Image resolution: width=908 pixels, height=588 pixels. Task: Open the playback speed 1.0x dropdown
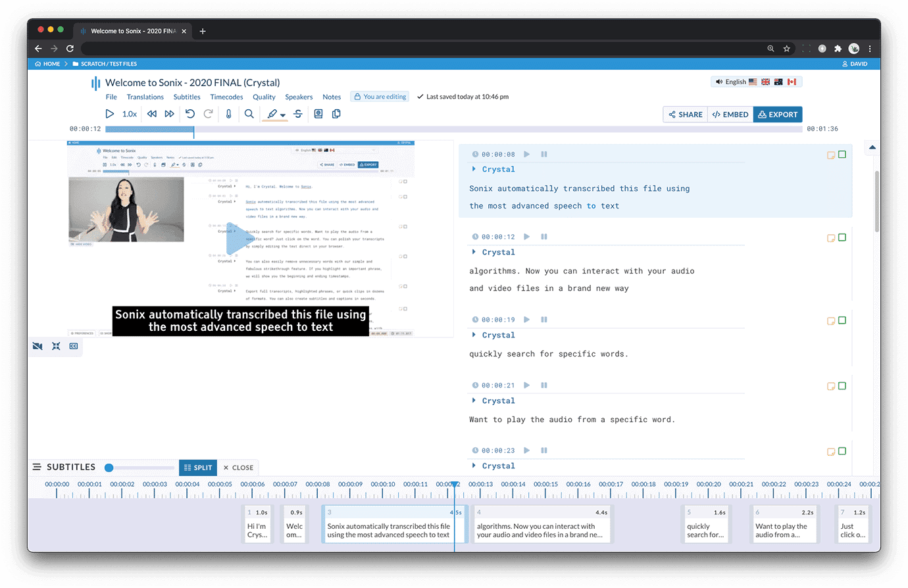click(130, 114)
